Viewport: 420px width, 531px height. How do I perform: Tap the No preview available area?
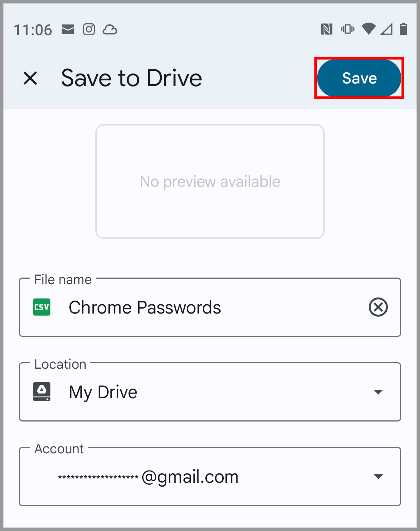coord(210,181)
